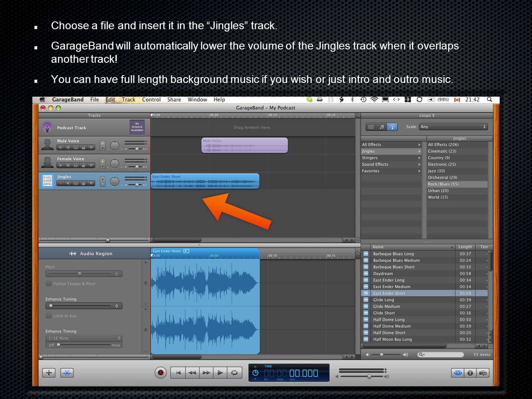The height and width of the screenshot is (399, 532).
Task: Click the loop browser search field
Action: [440, 355]
